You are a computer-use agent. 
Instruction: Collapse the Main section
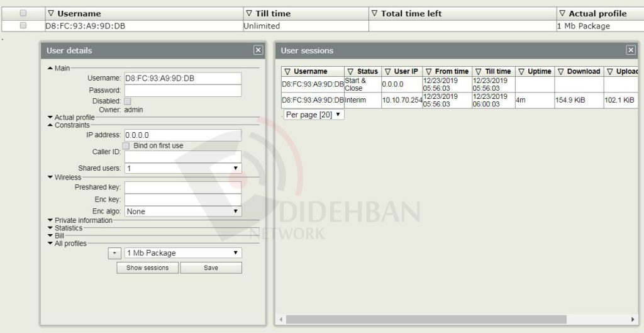(50, 68)
